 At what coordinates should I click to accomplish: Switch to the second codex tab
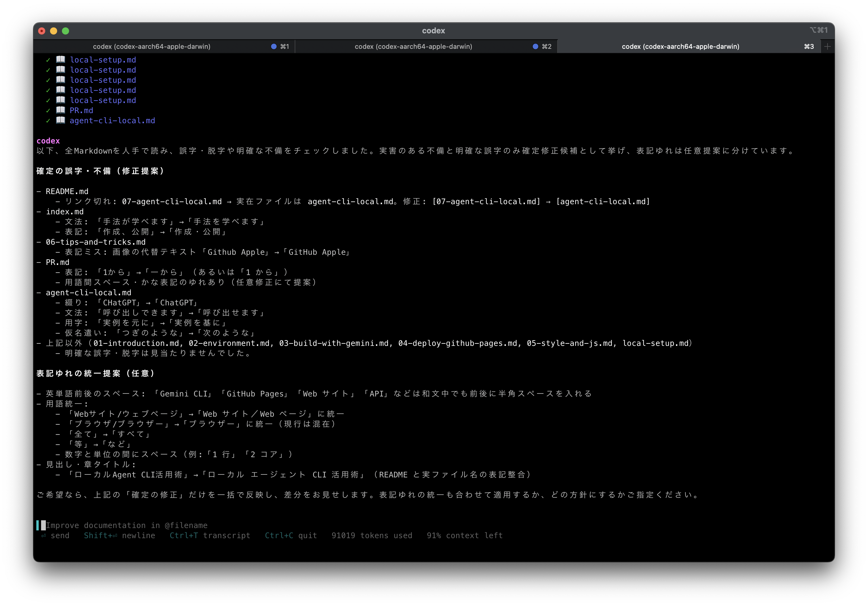pyautogui.click(x=413, y=46)
